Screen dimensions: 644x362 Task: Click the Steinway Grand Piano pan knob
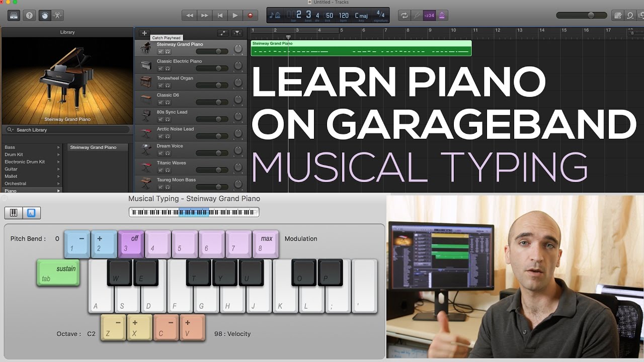(238, 49)
